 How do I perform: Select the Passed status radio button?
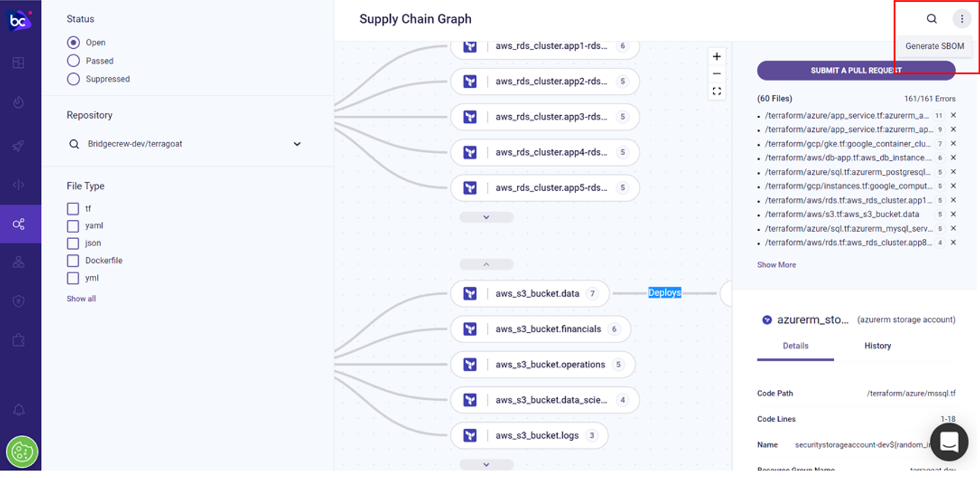pyautogui.click(x=74, y=60)
